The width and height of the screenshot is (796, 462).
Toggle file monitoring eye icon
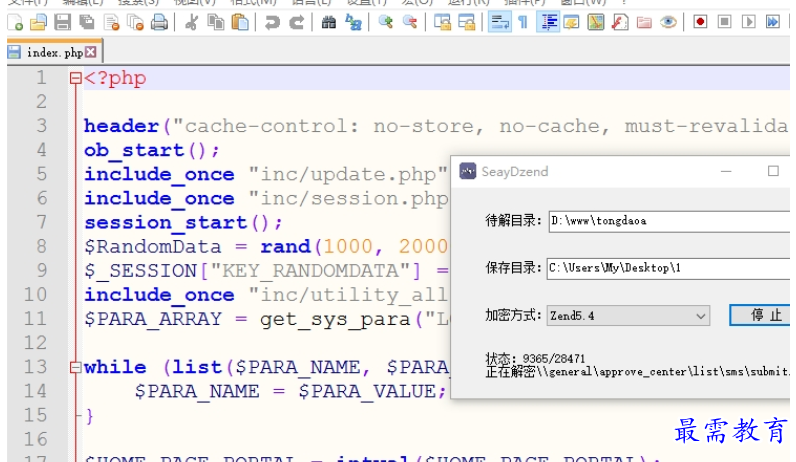pos(668,21)
